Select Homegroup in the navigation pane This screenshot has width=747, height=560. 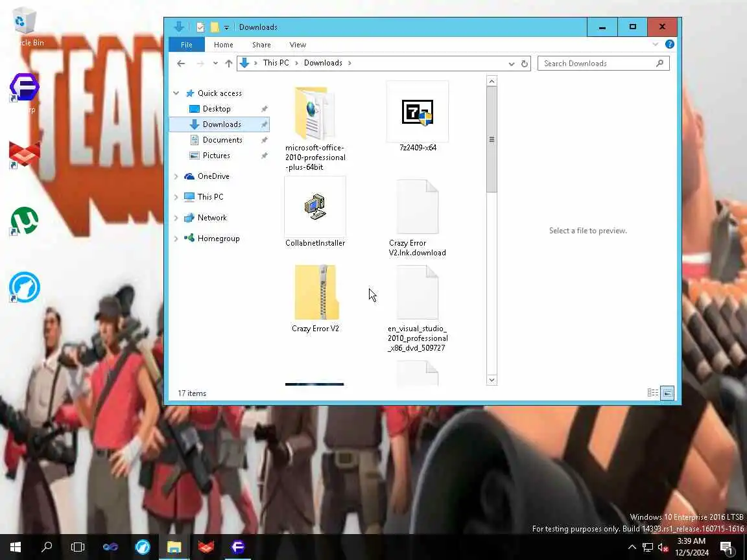click(x=218, y=239)
